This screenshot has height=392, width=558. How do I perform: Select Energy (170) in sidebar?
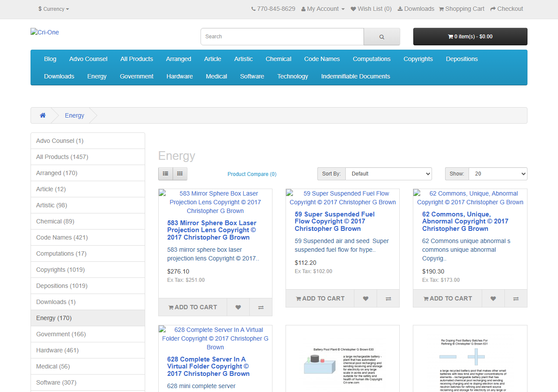pyautogui.click(x=88, y=318)
